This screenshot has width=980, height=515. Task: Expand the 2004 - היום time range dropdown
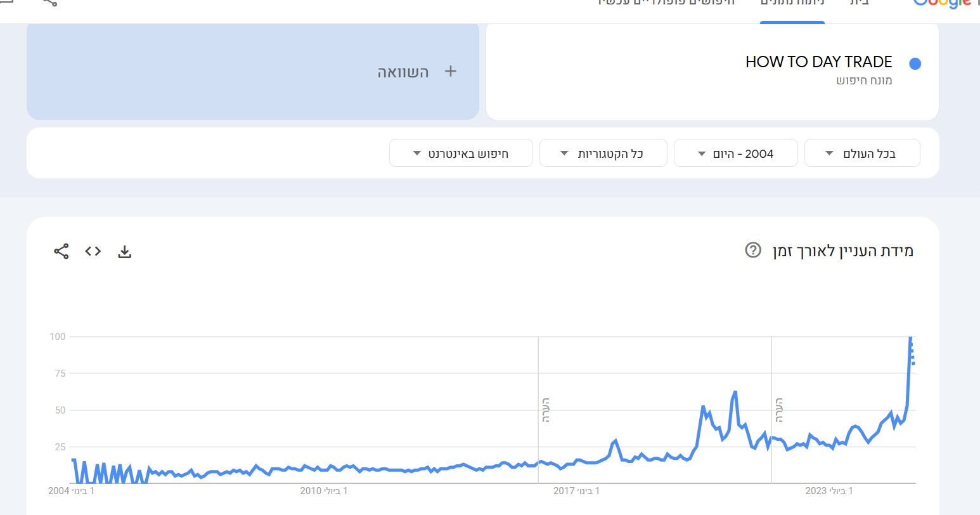click(735, 153)
